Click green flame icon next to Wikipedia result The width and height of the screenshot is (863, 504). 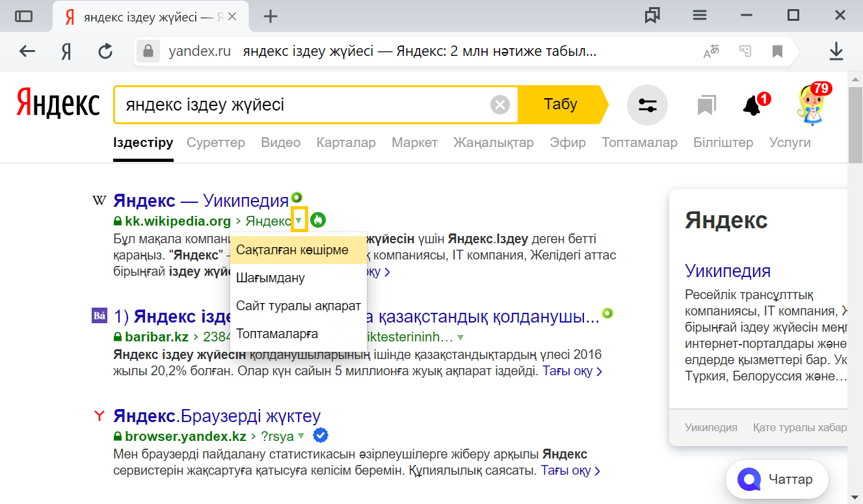[x=317, y=220]
